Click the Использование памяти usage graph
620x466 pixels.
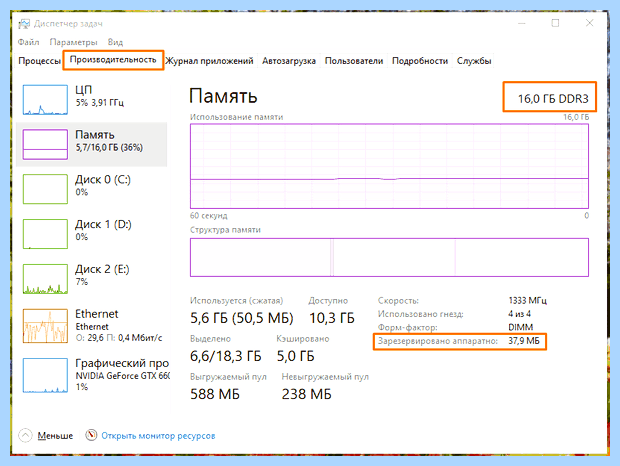tap(389, 166)
